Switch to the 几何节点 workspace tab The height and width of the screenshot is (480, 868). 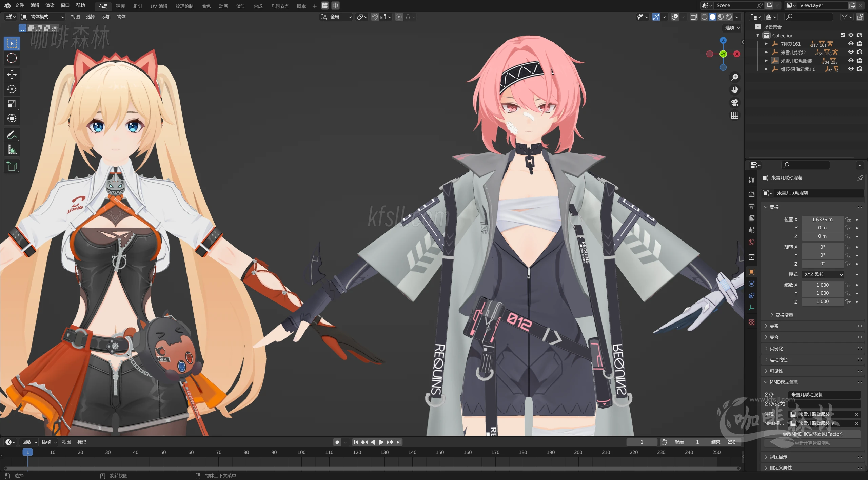(x=280, y=6)
